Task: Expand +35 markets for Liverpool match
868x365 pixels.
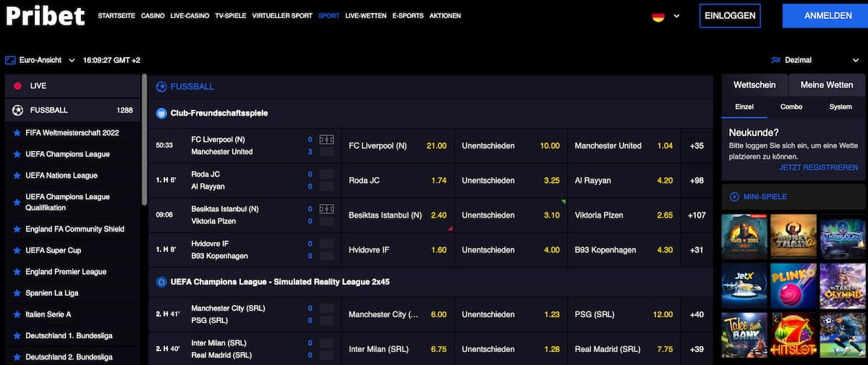Action: pos(697,146)
